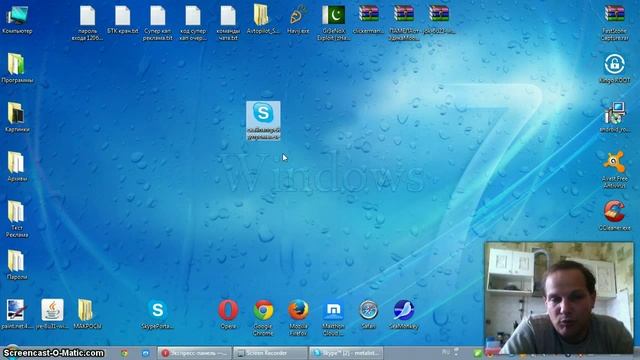Switch to the Opera Экспресс-панель taskbar button

(194, 353)
